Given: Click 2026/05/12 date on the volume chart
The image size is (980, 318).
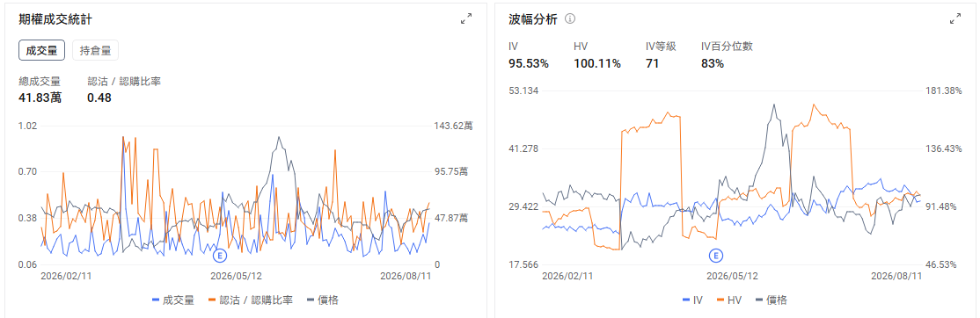Looking at the screenshot, I should 237,276.
